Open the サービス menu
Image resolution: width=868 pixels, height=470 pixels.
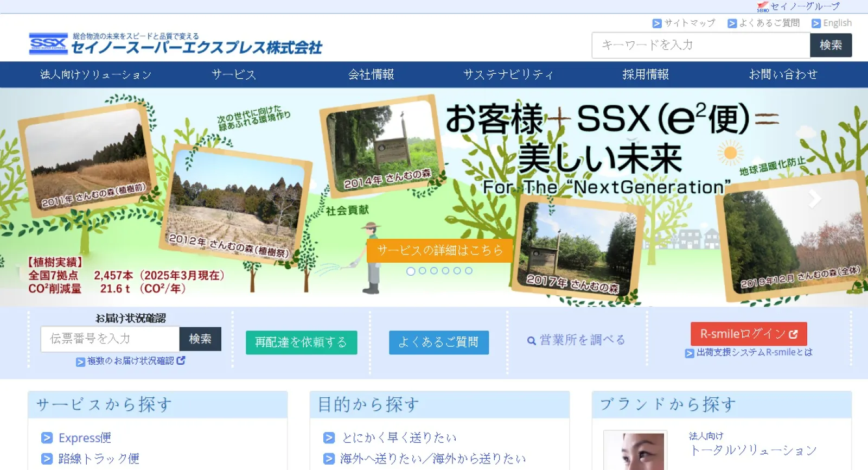[x=234, y=74]
